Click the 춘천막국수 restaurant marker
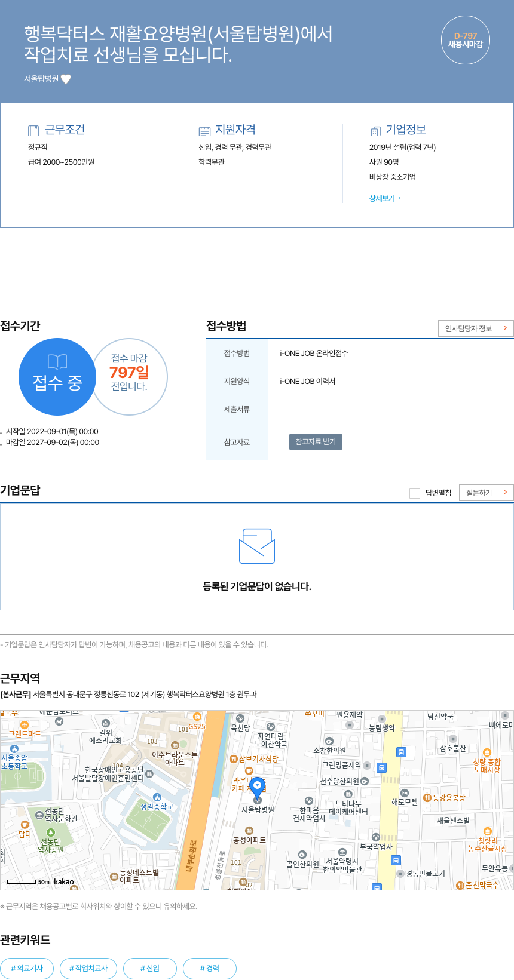This screenshot has width=514, height=980. [x=460, y=885]
